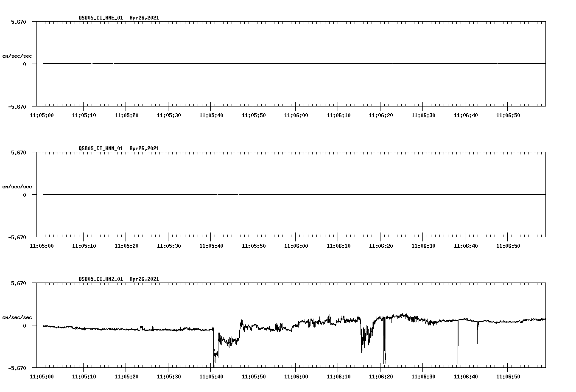Click the Apr26,2021 date on the top plot
The height and width of the screenshot is (392, 576).
coord(144,18)
